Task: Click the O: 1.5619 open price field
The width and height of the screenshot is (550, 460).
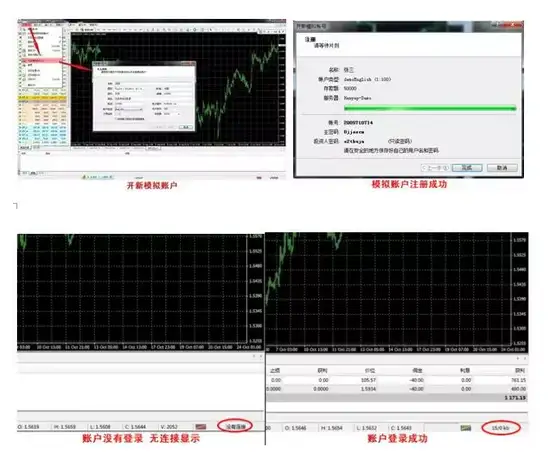Action: pos(28,427)
